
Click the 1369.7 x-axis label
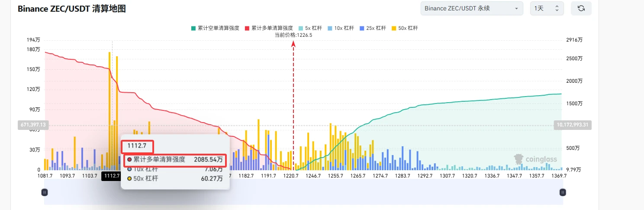coord(559,176)
